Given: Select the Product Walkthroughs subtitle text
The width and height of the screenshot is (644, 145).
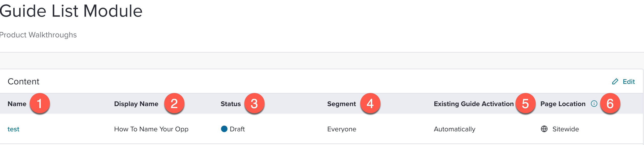Looking at the screenshot, I should coord(38,35).
